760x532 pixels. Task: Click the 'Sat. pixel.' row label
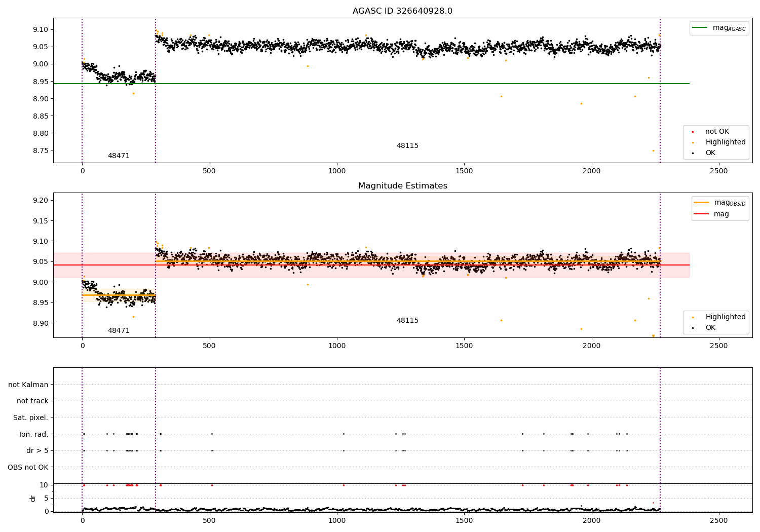pos(31,417)
